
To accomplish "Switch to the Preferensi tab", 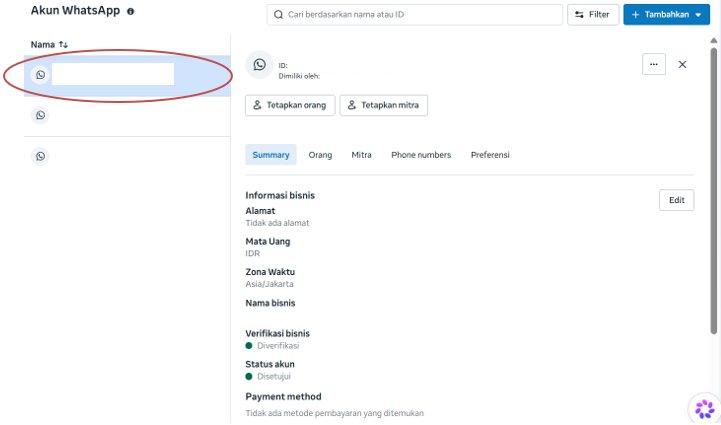I will coord(490,155).
